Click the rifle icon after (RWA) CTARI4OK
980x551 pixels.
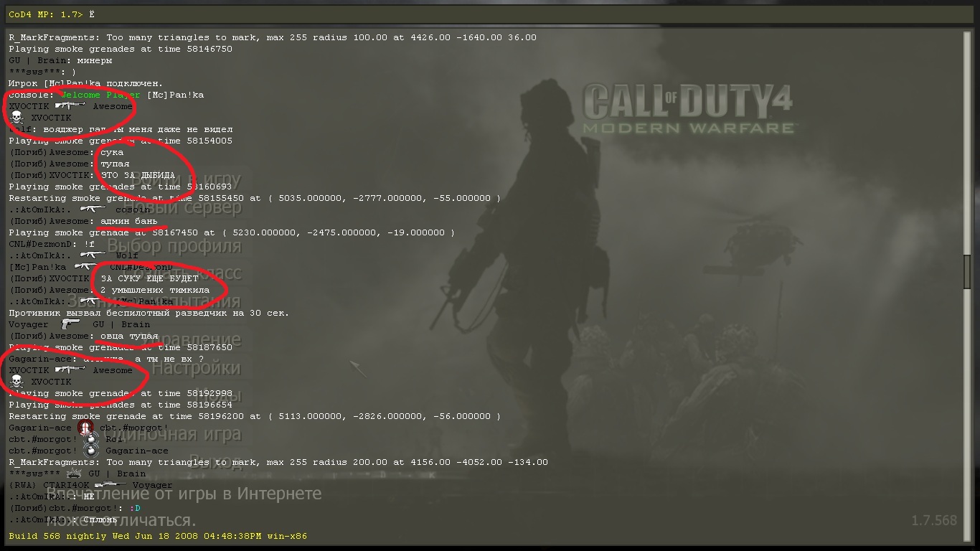(x=110, y=485)
